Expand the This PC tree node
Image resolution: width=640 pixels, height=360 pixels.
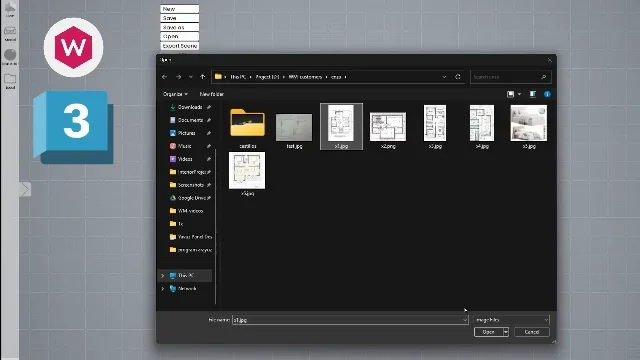point(163,276)
